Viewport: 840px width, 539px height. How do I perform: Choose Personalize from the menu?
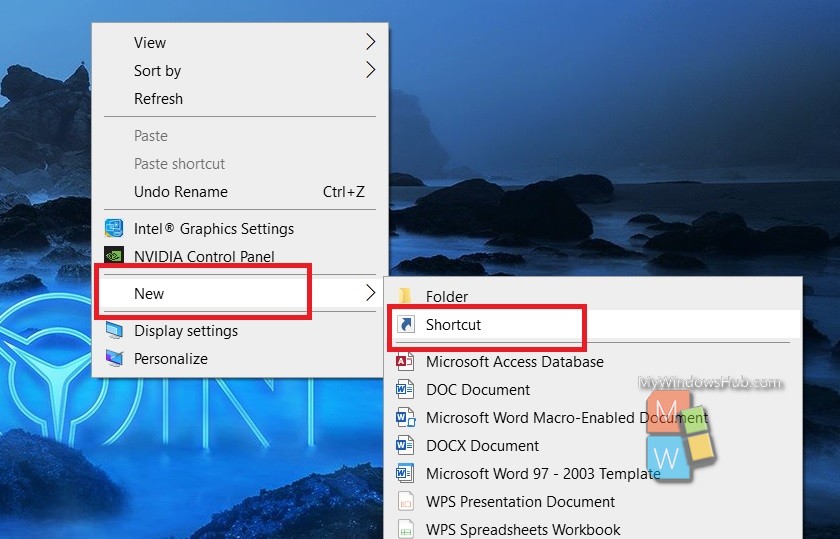click(x=240, y=358)
